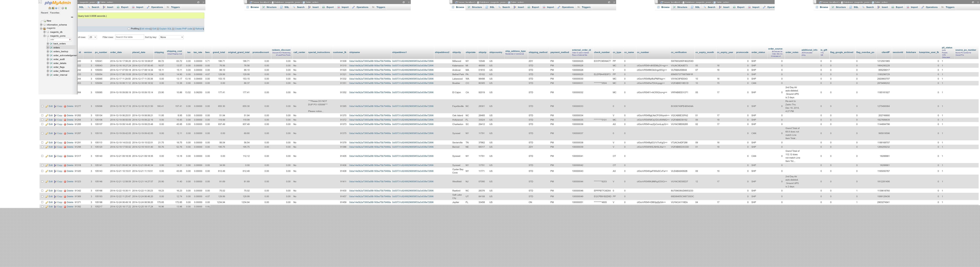Image resolution: width=980 pixels, height=267 pixels.
Task: Toggle the Profiling checkbox
Action: 129,29
